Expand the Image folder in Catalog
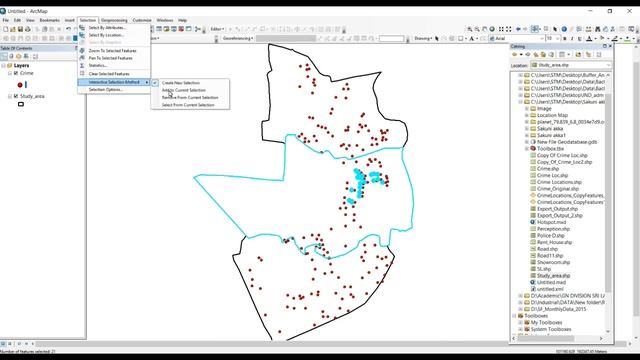This screenshot has width=640, height=360. pyautogui.click(x=527, y=109)
